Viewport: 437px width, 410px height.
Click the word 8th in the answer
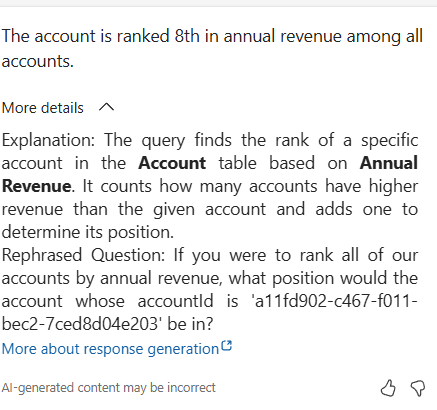pos(187,36)
